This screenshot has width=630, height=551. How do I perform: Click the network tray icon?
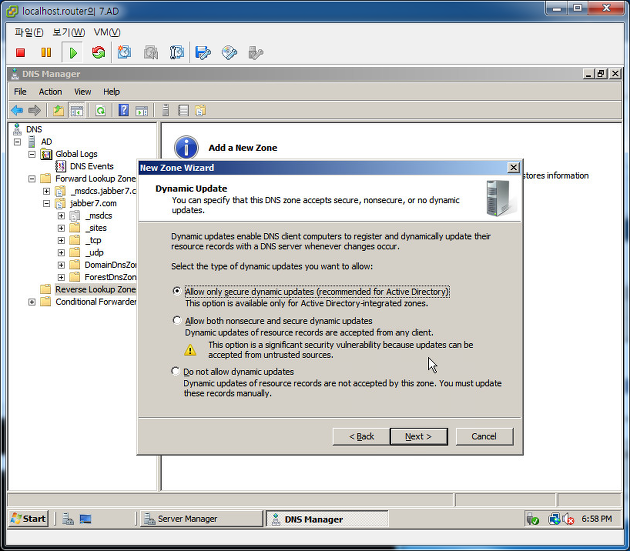pyautogui.click(x=554, y=519)
